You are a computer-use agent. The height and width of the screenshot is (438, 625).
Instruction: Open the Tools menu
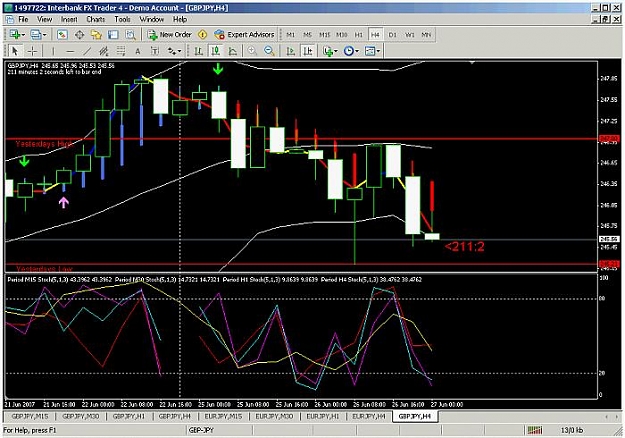(122, 19)
